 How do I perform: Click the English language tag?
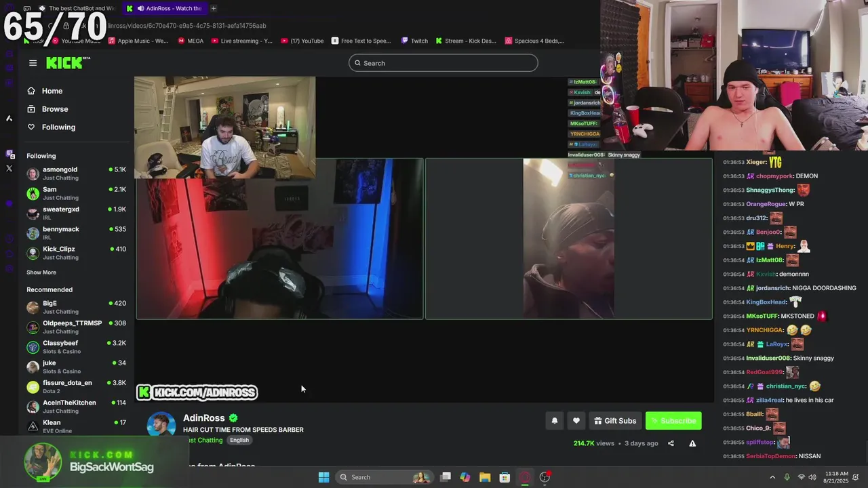(239, 440)
